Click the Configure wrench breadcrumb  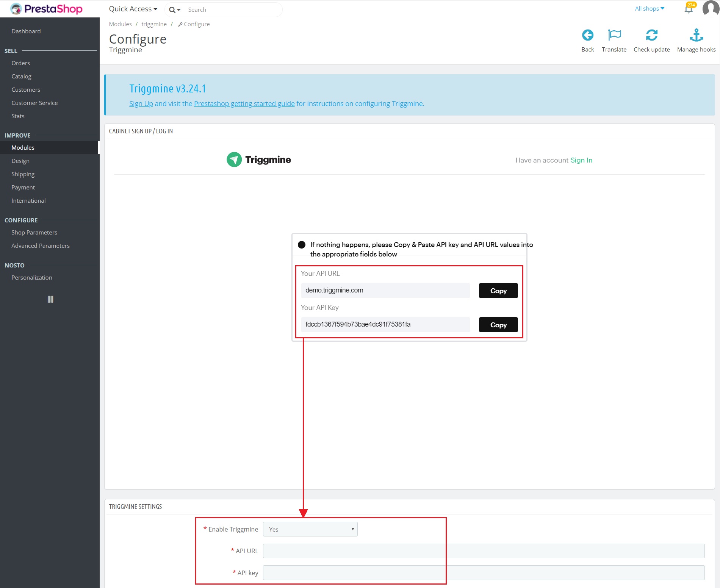point(194,24)
